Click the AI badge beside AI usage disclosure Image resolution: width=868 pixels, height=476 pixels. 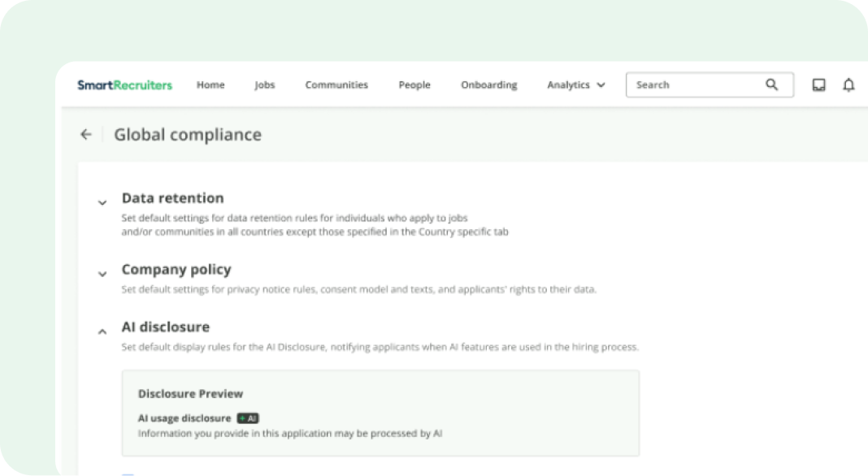pyautogui.click(x=248, y=418)
